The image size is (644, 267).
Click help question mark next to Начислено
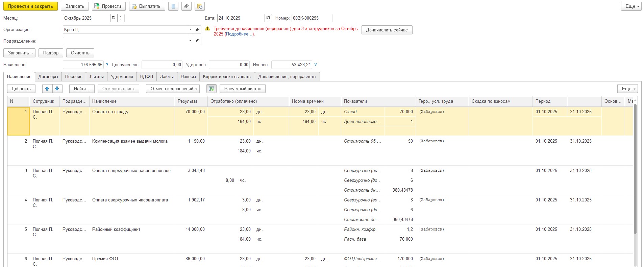coord(107,65)
